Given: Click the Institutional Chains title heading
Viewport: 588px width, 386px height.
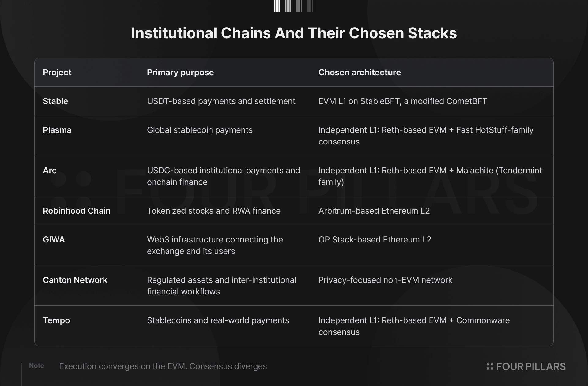Looking at the screenshot, I should click(x=294, y=33).
